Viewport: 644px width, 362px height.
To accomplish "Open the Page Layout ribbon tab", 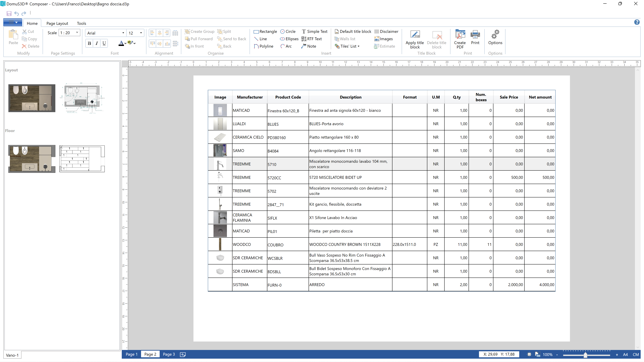I will (x=57, y=23).
